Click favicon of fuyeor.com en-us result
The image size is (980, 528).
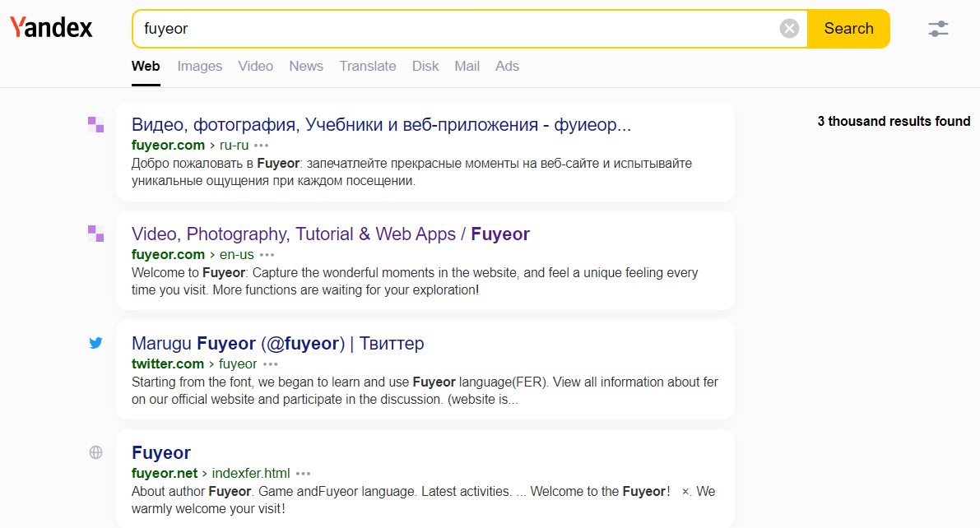pos(95,234)
